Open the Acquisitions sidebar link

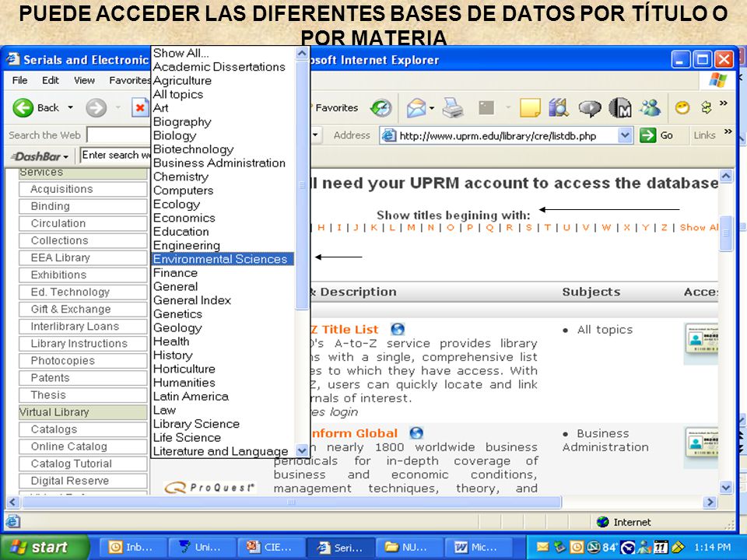[83, 189]
